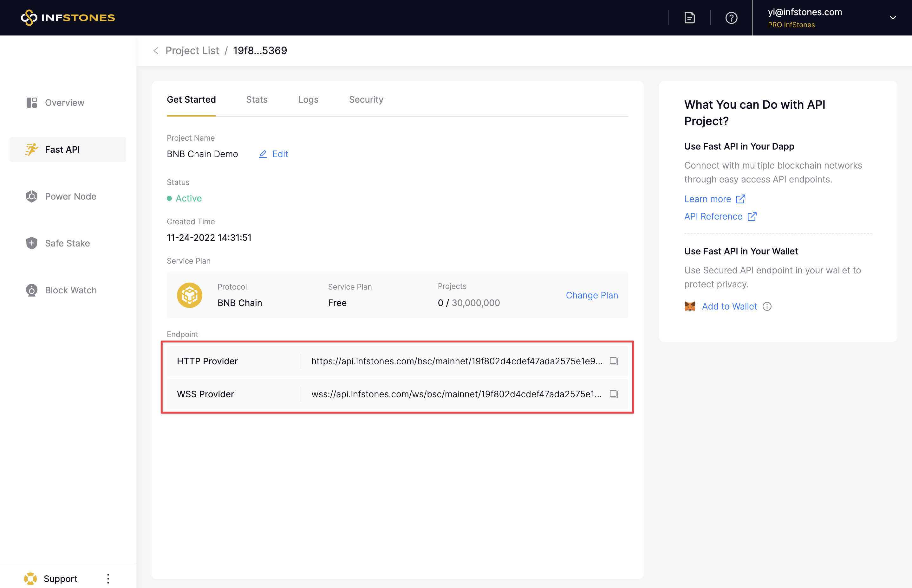Open Power Node in sidebar
912x588 pixels.
[x=70, y=196]
